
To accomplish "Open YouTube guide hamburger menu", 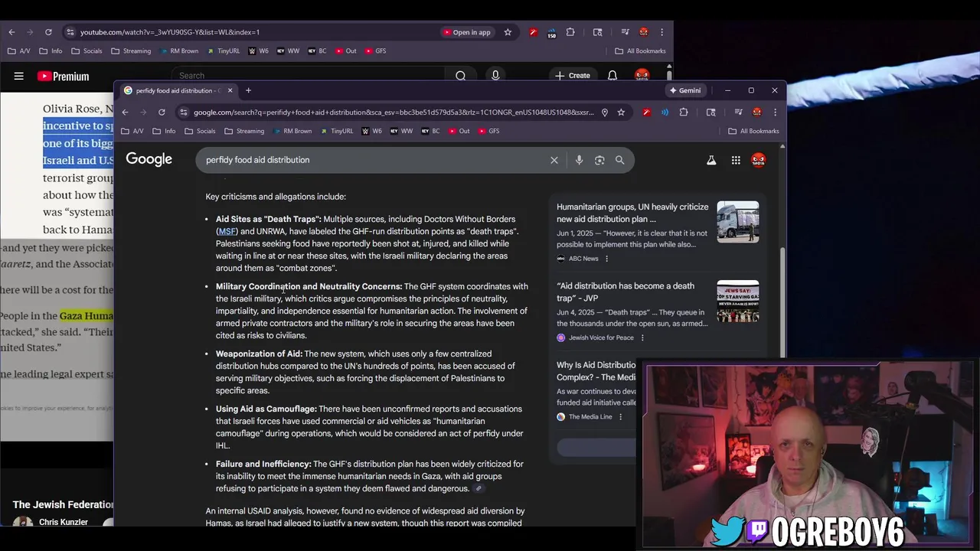I will pyautogui.click(x=18, y=76).
